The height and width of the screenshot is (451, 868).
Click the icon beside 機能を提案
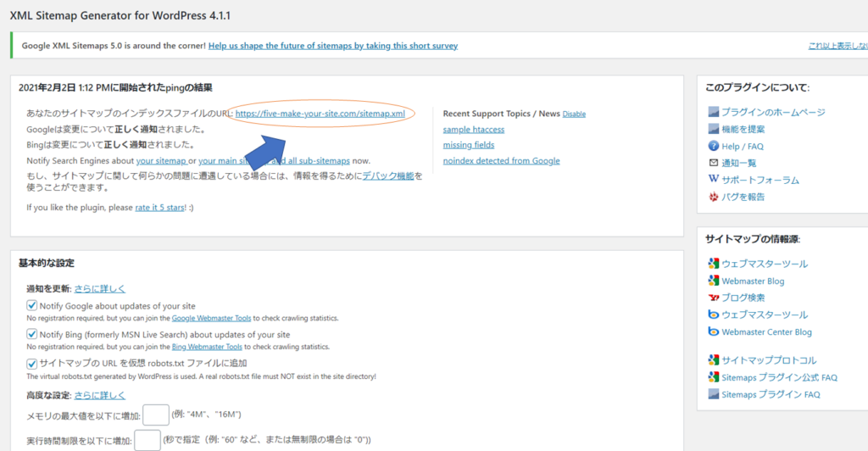pos(713,129)
